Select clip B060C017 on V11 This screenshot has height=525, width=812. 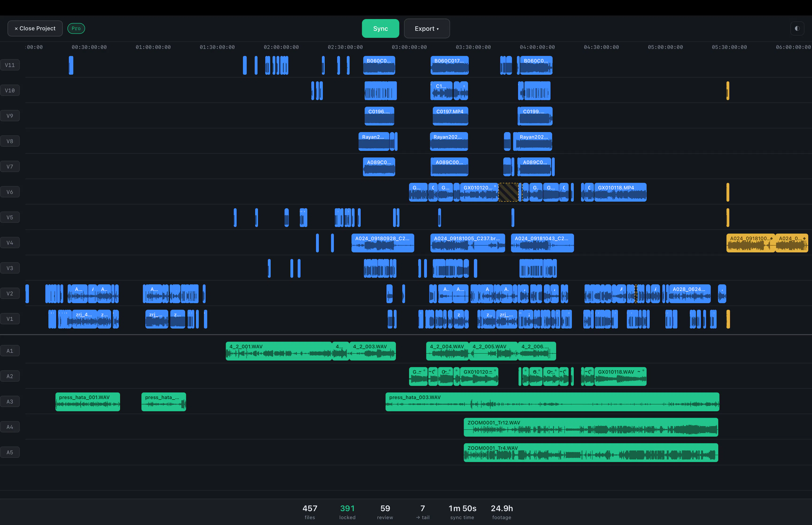pos(449,65)
